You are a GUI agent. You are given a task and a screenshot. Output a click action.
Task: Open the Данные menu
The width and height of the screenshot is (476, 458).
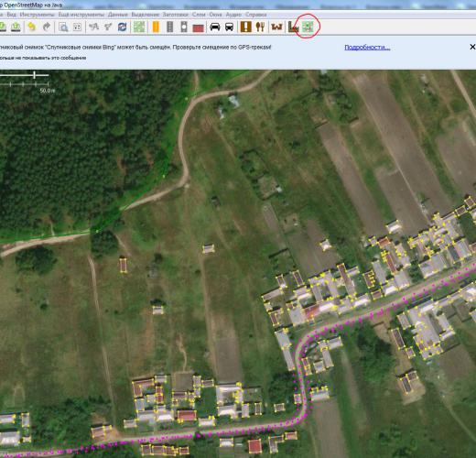coord(118,15)
